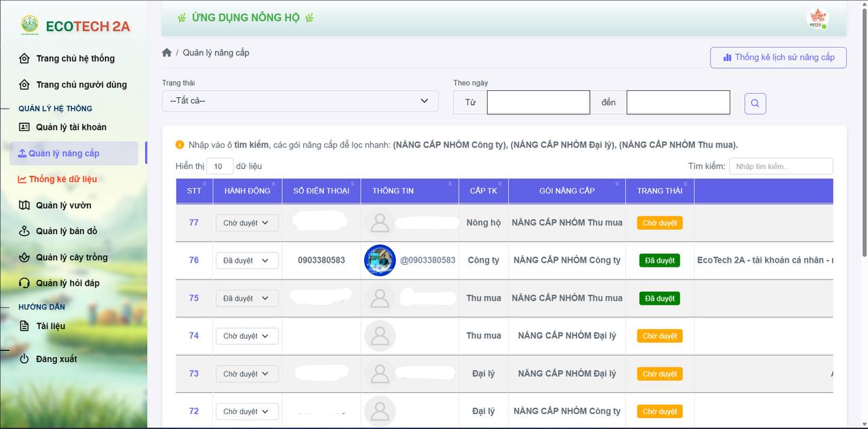
Task: Expand the Trạng thái dropdown
Action: (x=300, y=101)
